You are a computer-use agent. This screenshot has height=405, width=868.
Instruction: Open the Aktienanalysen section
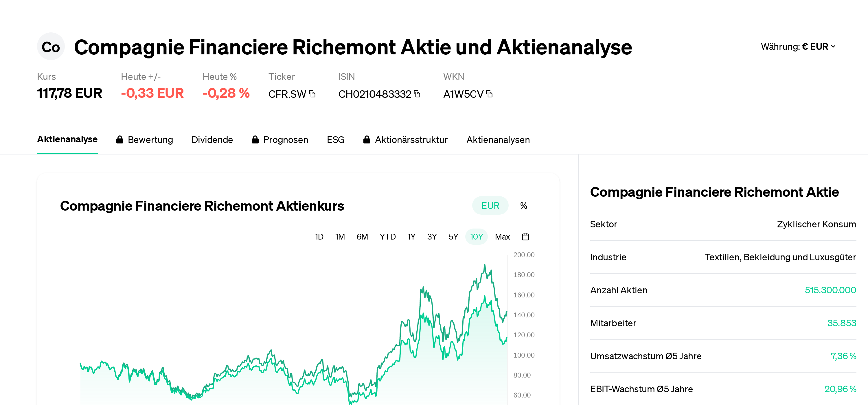point(498,139)
